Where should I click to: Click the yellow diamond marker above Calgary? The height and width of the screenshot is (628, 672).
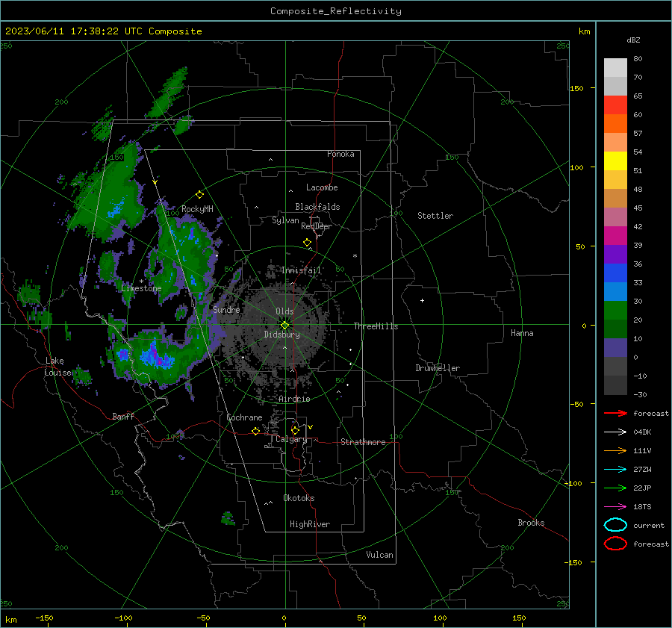tap(295, 430)
